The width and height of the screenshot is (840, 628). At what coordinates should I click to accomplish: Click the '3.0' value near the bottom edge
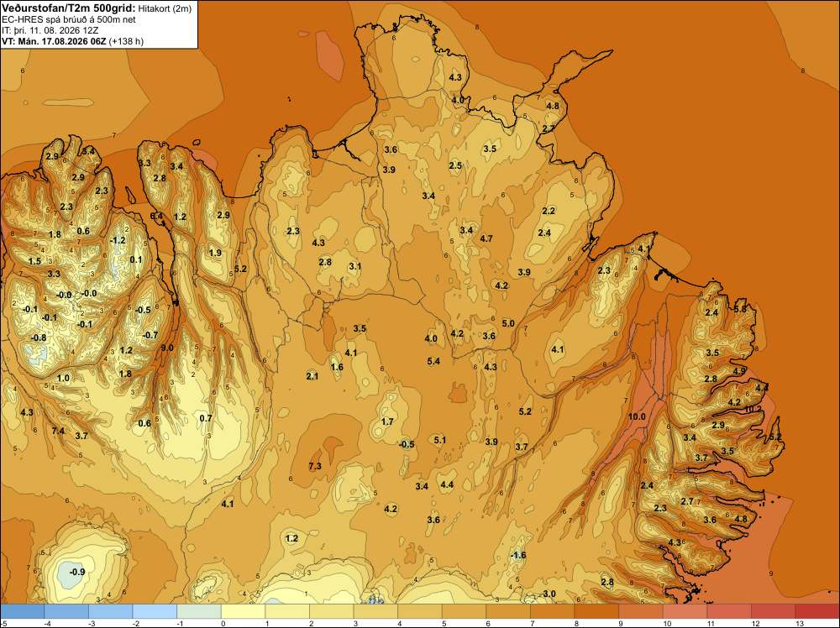[x=549, y=594]
